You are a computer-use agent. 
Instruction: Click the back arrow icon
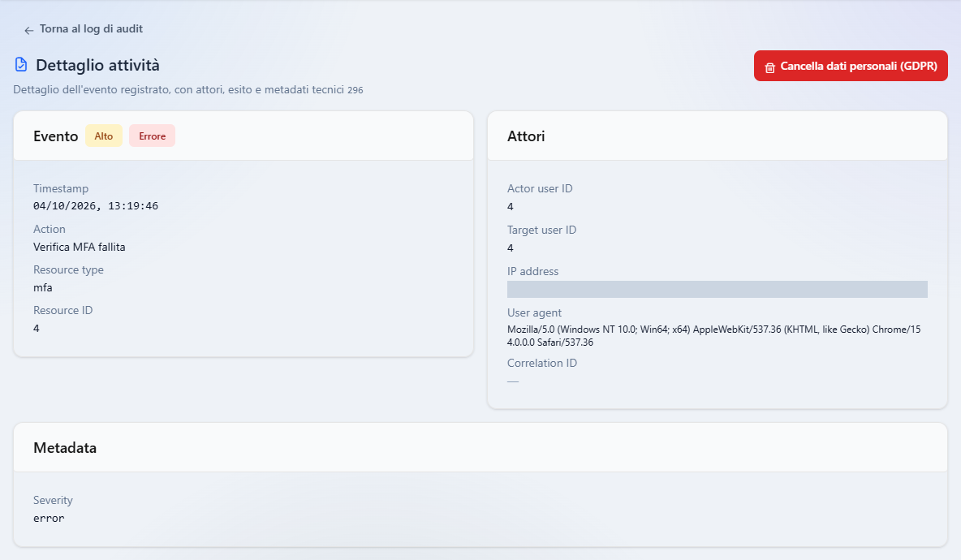28,30
